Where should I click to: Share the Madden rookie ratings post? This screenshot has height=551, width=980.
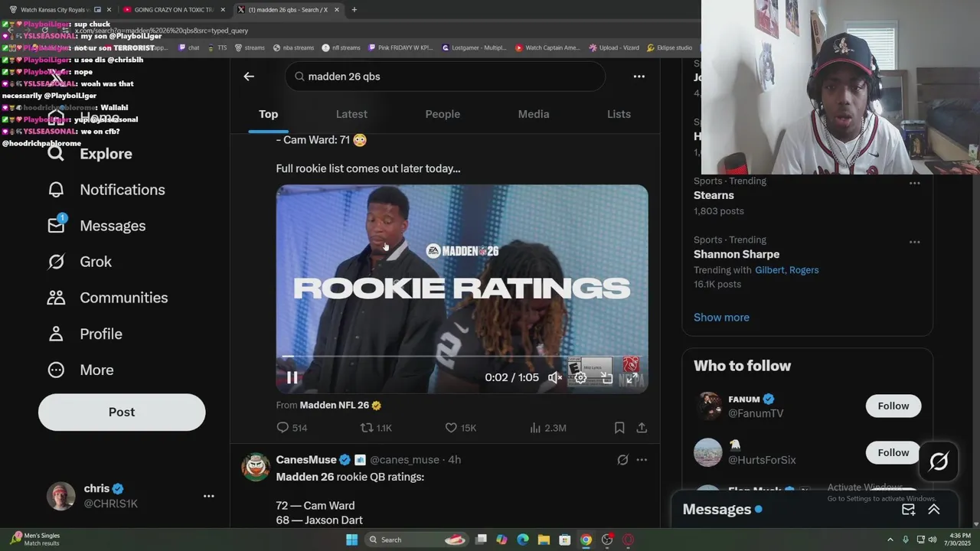click(x=642, y=428)
